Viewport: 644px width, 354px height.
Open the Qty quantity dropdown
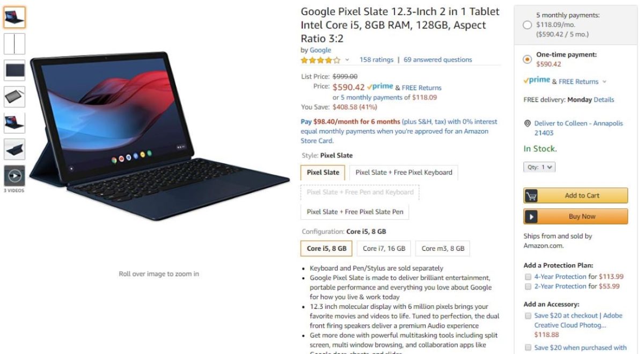pyautogui.click(x=539, y=167)
